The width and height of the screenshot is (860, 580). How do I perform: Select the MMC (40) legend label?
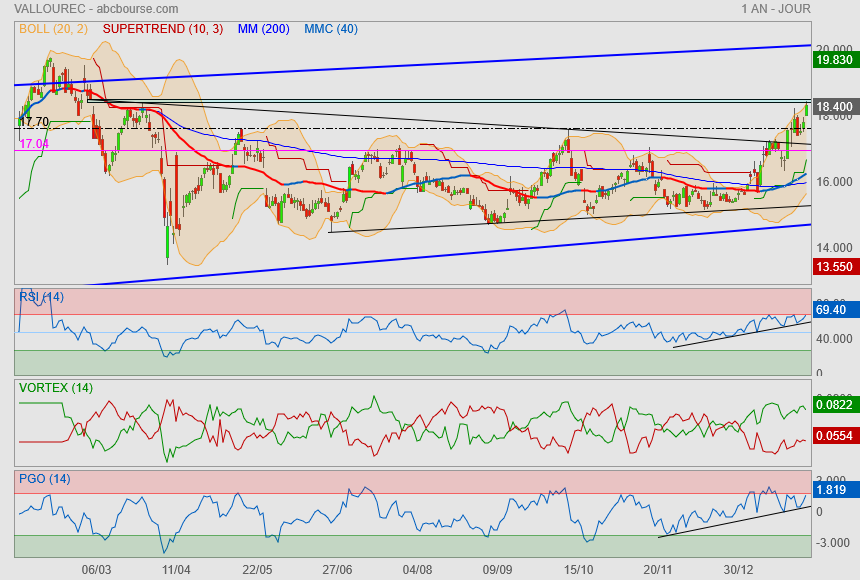pos(330,29)
